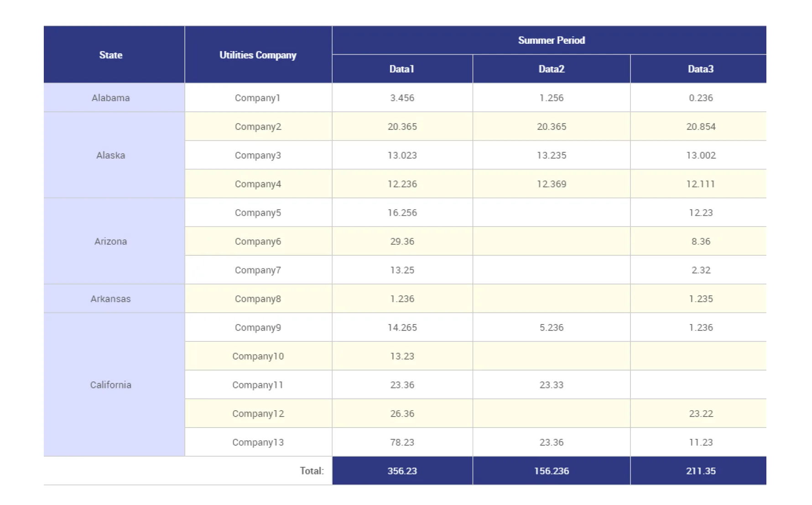Image resolution: width=812 pixels, height=505 pixels.
Task: Select Data3 value 12.23
Action: click(x=698, y=212)
